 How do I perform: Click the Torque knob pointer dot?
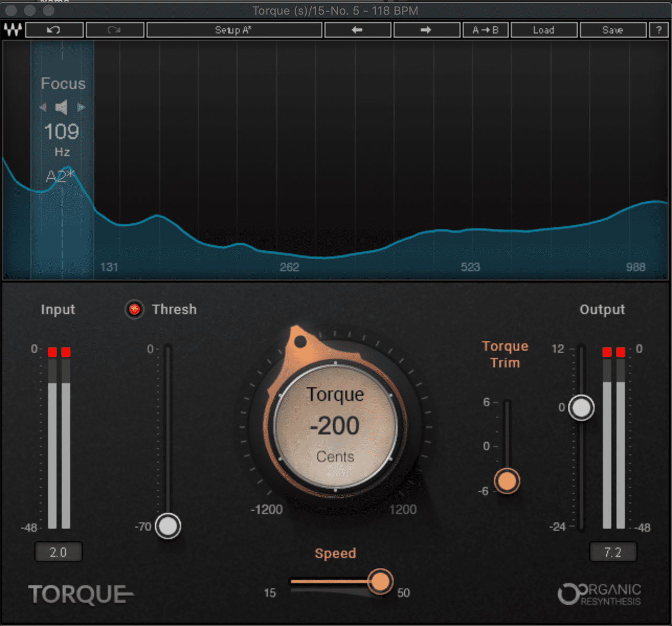coord(300,342)
